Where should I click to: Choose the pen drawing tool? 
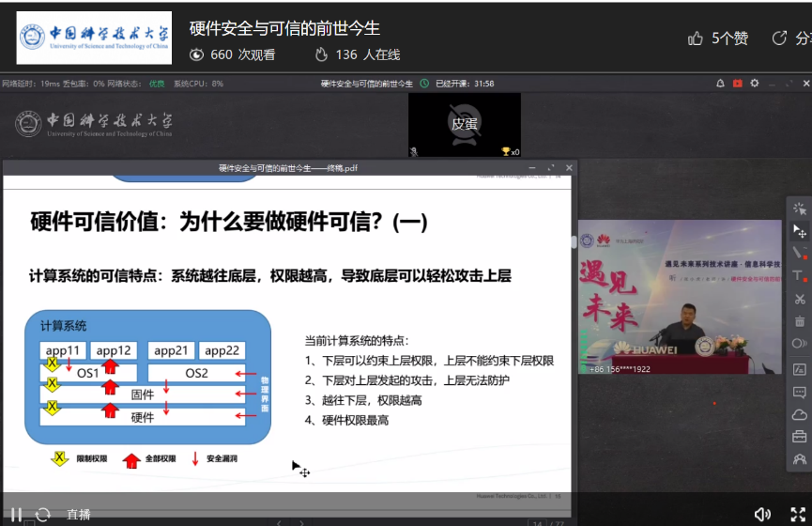pos(799,253)
